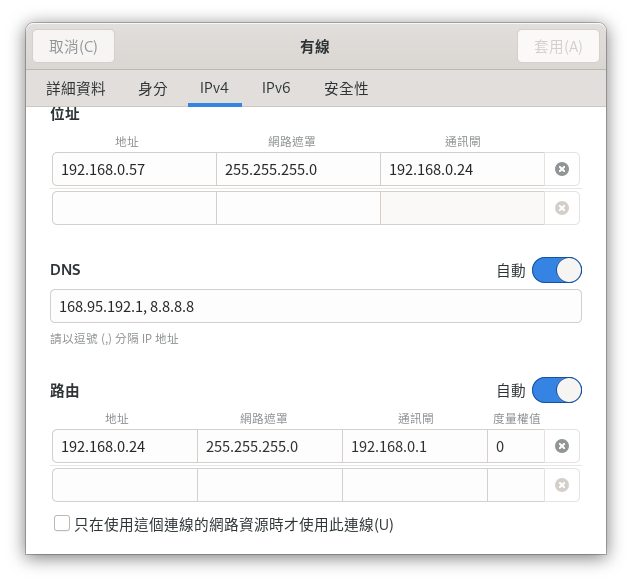Open the 安全性 tab
Screen dimensions: 632x583
[x=346, y=88]
